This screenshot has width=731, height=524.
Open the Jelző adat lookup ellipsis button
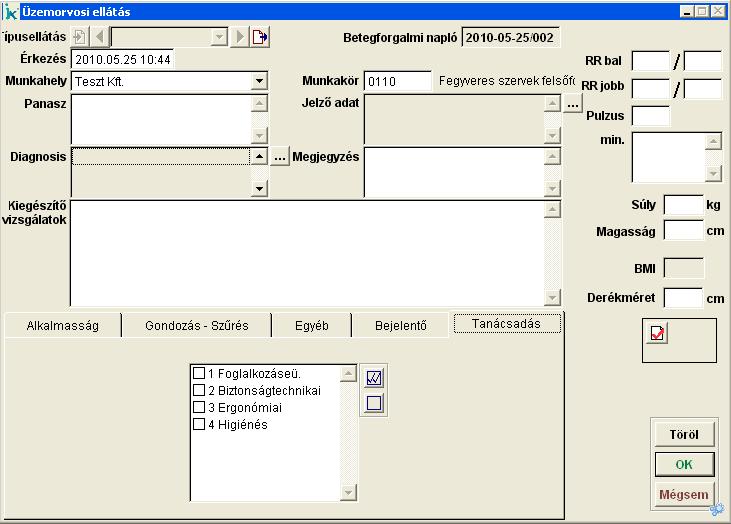click(572, 104)
